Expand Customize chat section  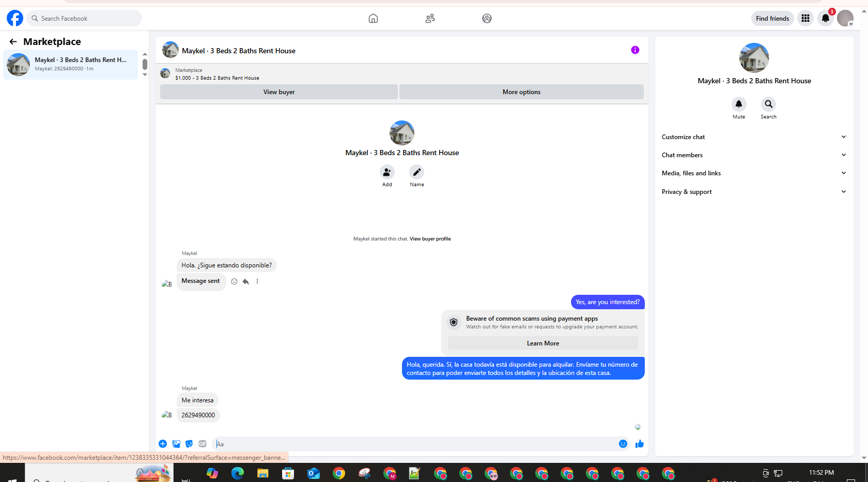coord(754,137)
